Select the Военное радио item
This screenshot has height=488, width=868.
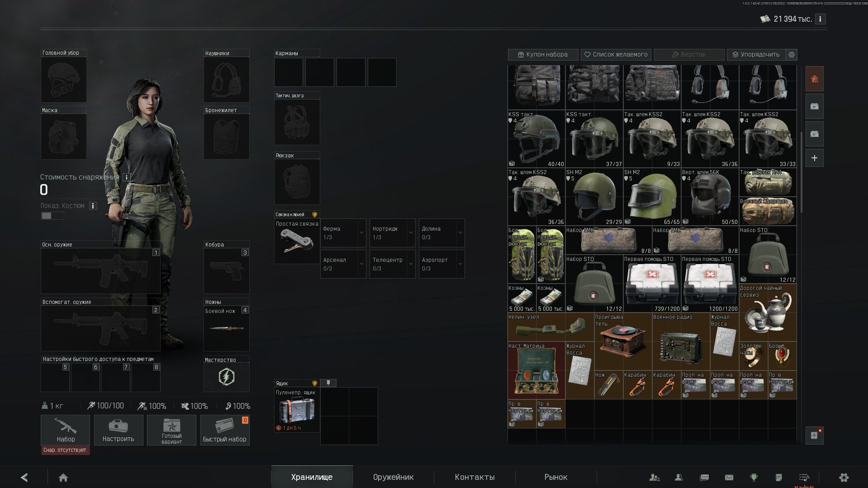[681, 341]
